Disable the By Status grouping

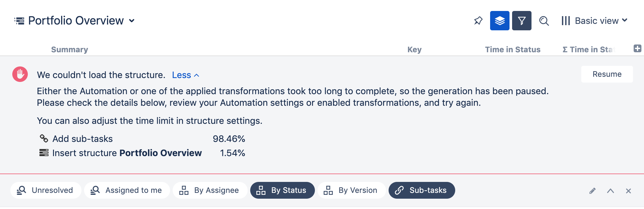[x=282, y=190]
